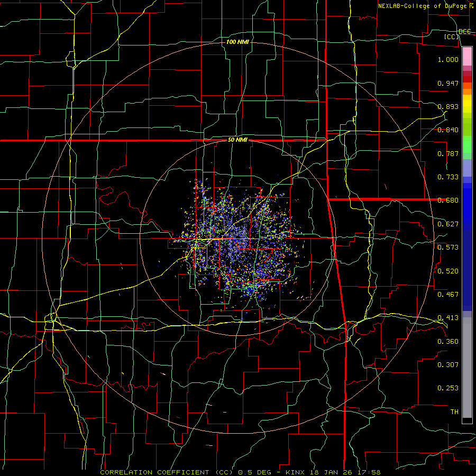Pick the pink swatch beside 1.000

coord(467,57)
